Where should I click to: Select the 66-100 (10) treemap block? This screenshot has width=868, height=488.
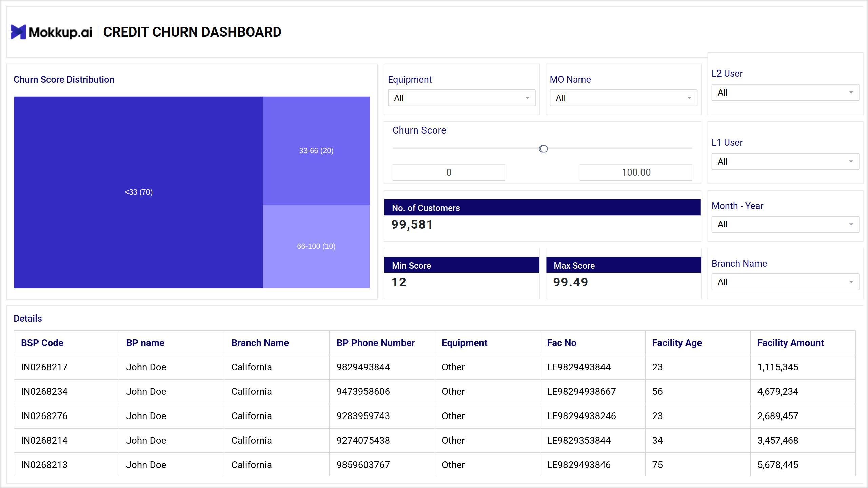tap(316, 246)
